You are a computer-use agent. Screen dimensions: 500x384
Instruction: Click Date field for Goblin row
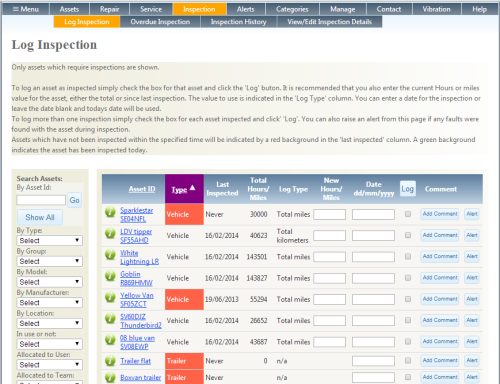coord(373,278)
